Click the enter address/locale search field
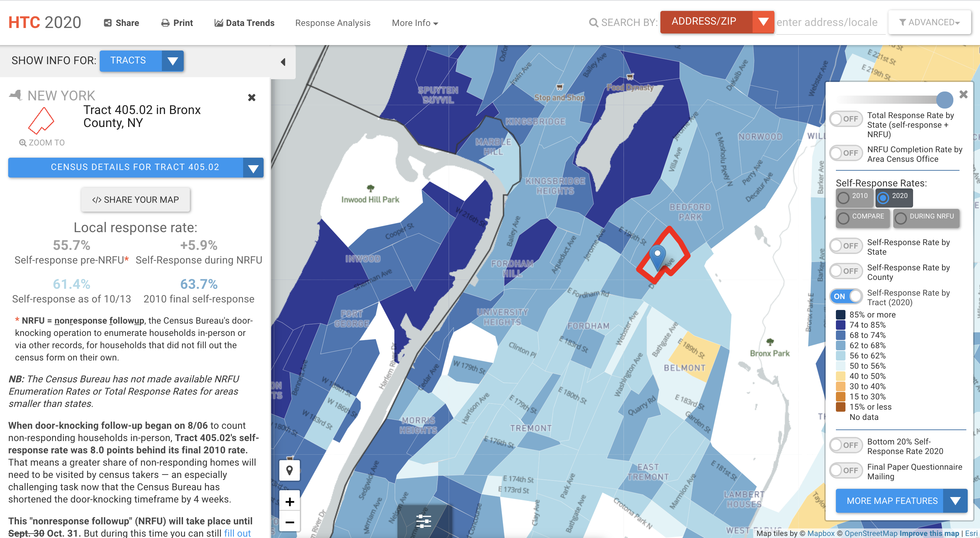This screenshot has height=538, width=980. point(830,23)
